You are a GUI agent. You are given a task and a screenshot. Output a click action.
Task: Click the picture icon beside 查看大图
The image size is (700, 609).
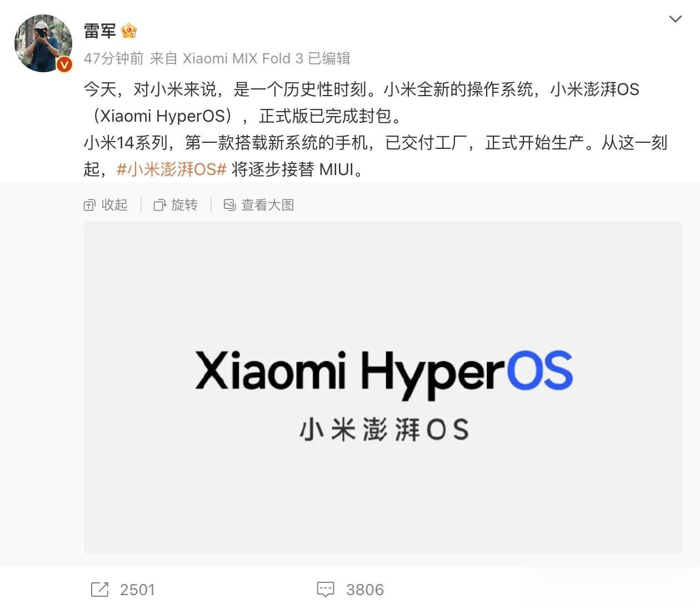[229, 205]
